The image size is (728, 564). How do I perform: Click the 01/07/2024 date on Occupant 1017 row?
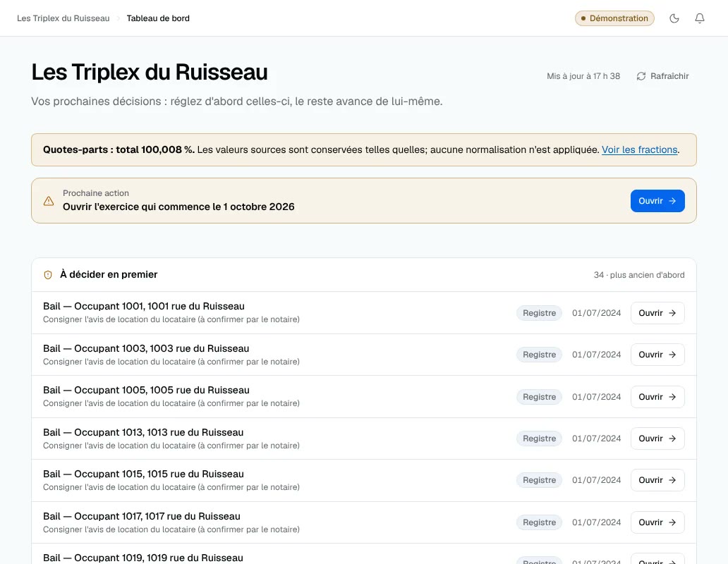(596, 522)
